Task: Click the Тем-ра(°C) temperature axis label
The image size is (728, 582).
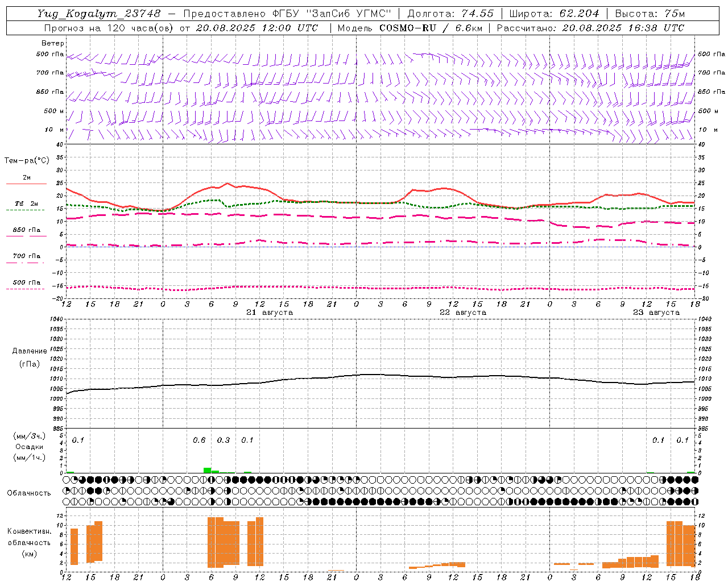Action: 27,161
